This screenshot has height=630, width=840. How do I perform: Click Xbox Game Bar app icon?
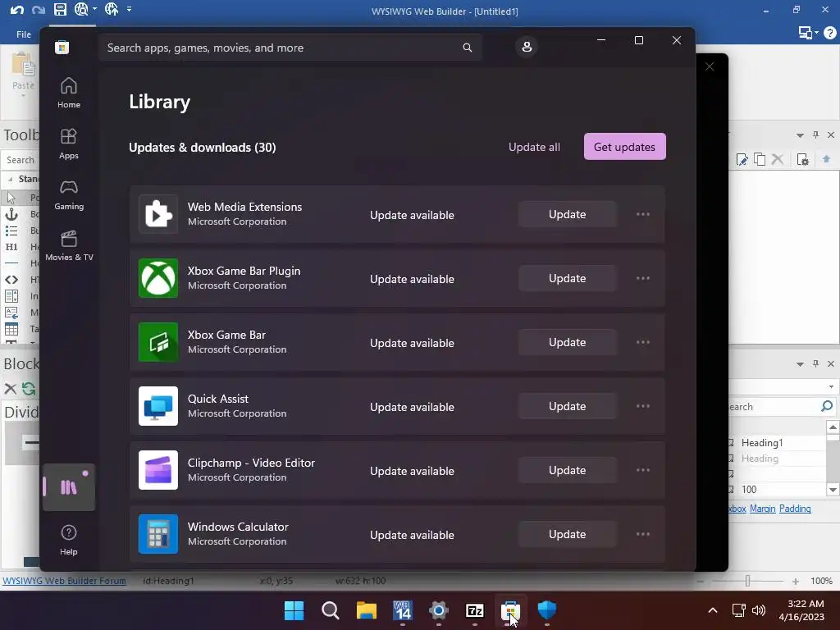point(158,342)
